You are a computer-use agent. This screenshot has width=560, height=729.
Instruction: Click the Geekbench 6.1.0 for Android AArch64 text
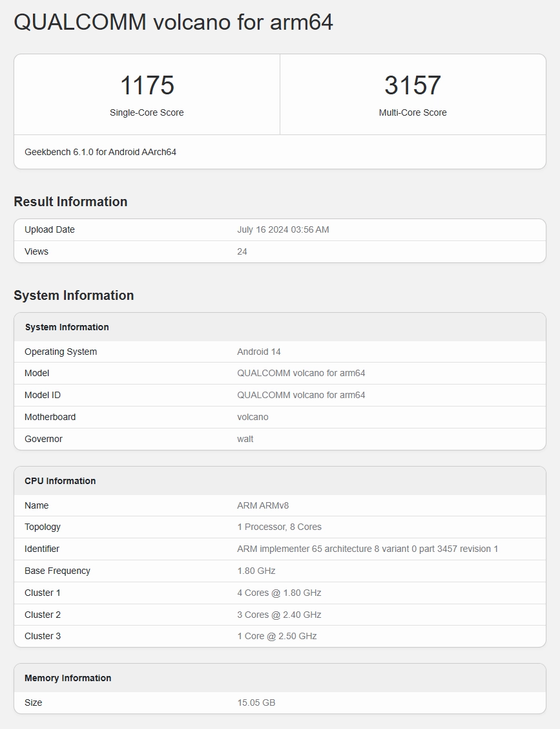[x=100, y=152]
